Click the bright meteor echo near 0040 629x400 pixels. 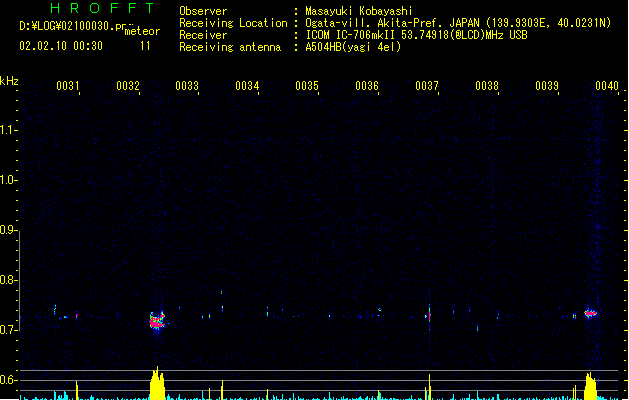pos(590,313)
